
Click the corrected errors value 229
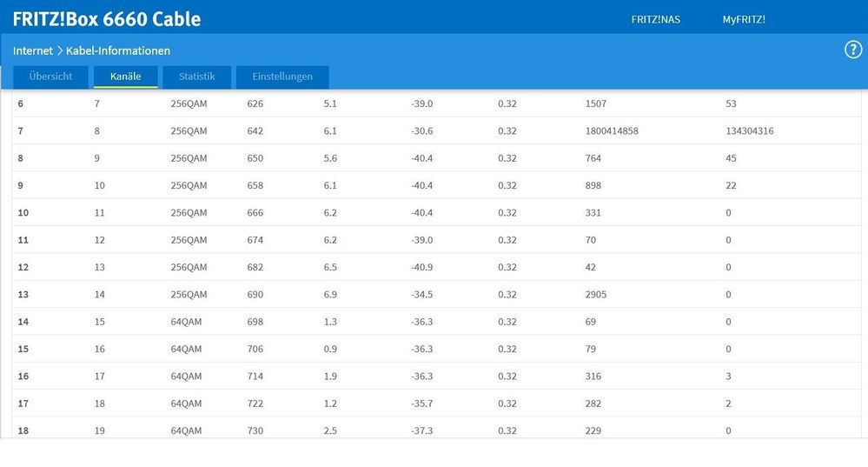coord(593,430)
